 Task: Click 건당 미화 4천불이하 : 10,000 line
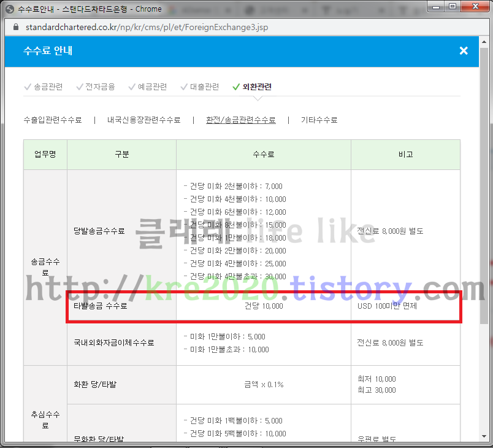click(x=235, y=199)
